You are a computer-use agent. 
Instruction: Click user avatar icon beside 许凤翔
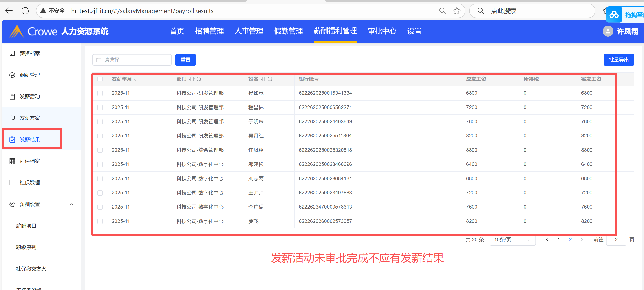[608, 31]
